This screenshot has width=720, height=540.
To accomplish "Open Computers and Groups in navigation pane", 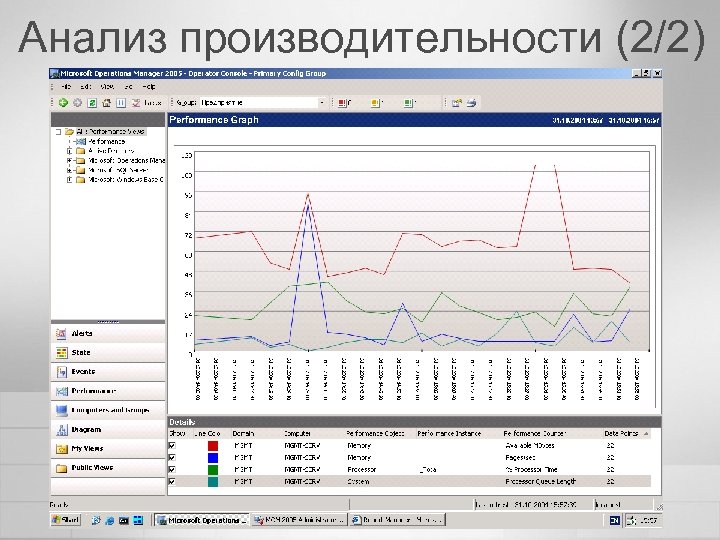I will pyautogui.click(x=108, y=411).
